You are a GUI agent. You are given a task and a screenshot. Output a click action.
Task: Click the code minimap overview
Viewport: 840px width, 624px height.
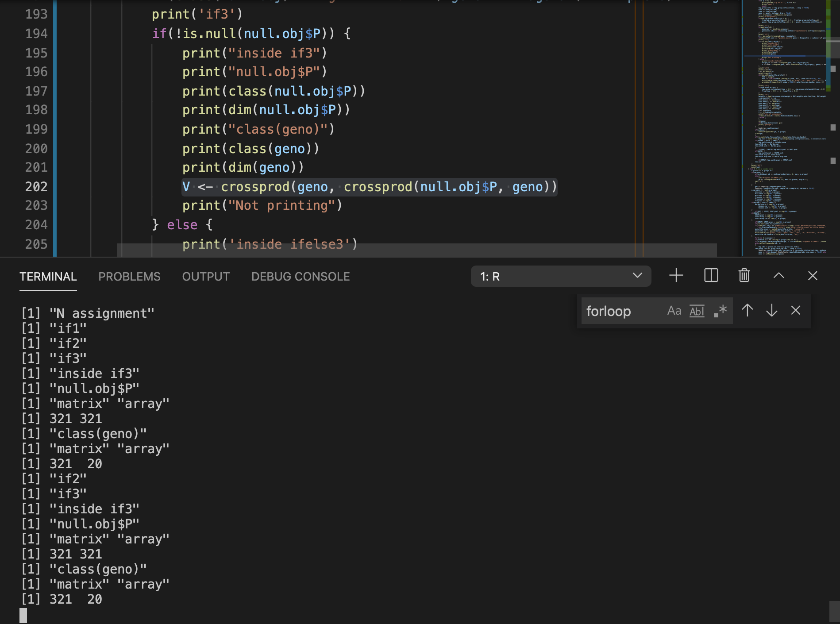click(x=784, y=128)
